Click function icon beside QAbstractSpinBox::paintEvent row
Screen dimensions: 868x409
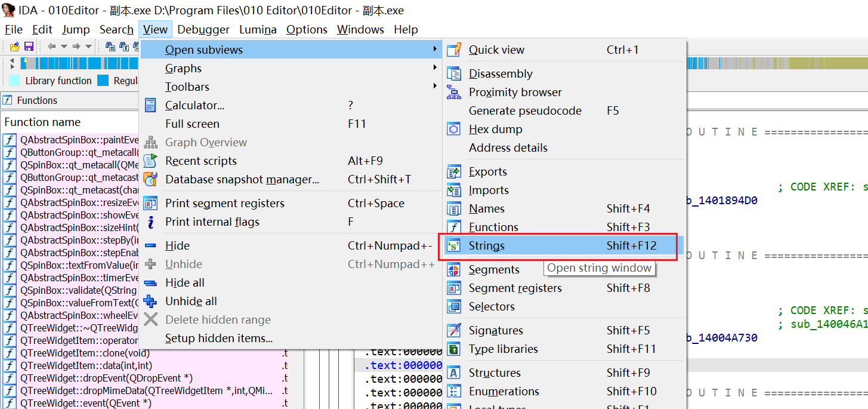(x=10, y=140)
